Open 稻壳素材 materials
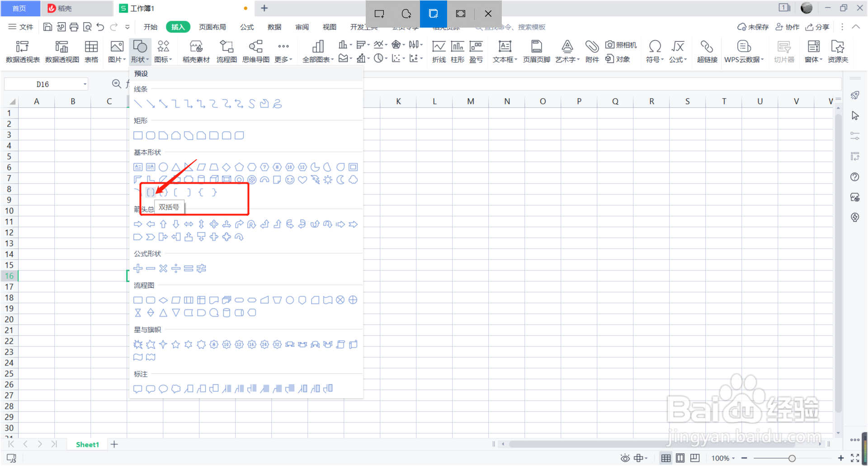 pyautogui.click(x=196, y=52)
